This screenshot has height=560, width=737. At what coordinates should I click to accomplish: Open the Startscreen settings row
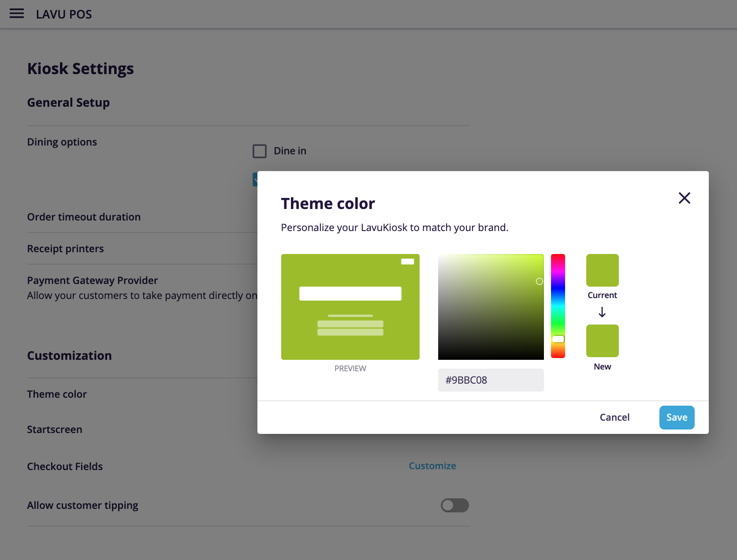(55, 429)
